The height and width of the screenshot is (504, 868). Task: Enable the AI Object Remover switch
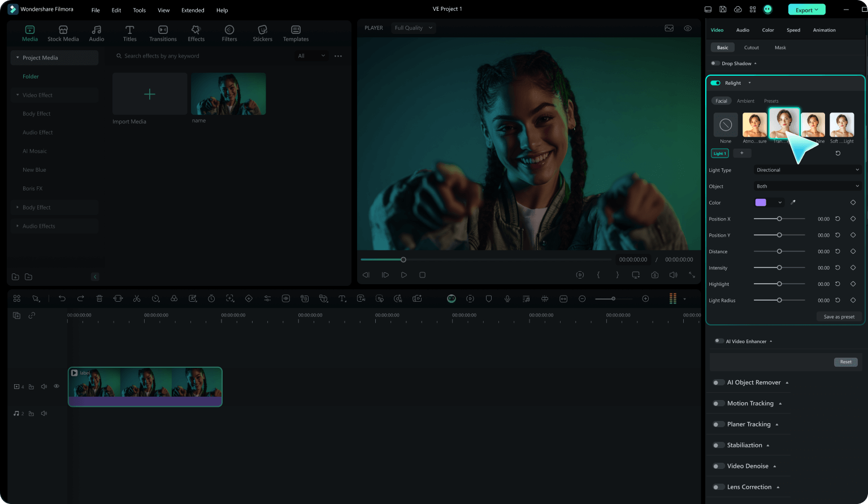tap(718, 383)
